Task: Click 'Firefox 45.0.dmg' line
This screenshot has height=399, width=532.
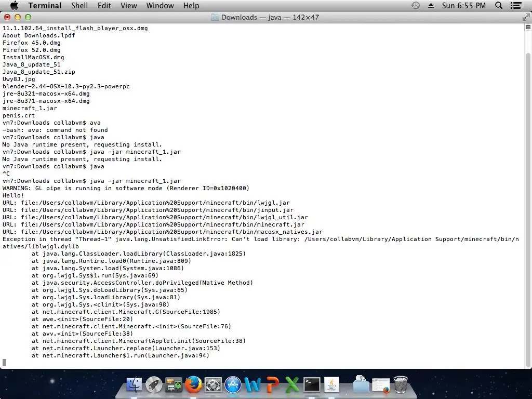Action: (32, 43)
